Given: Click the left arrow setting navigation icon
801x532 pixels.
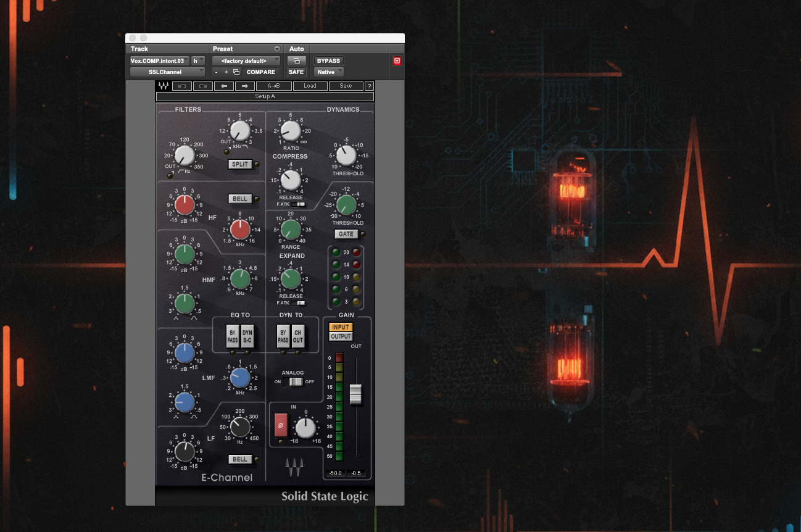Looking at the screenshot, I should 224,86.
